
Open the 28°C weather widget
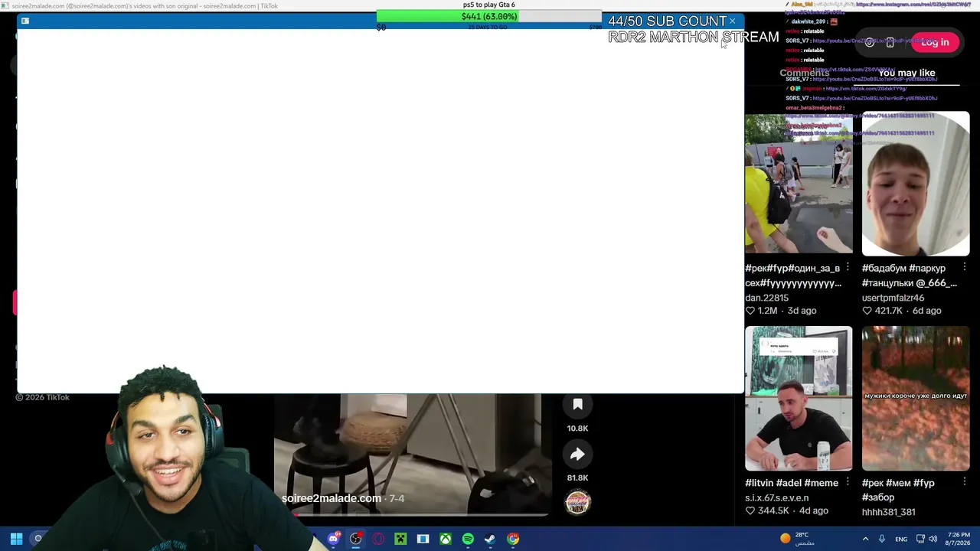(x=797, y=539)
